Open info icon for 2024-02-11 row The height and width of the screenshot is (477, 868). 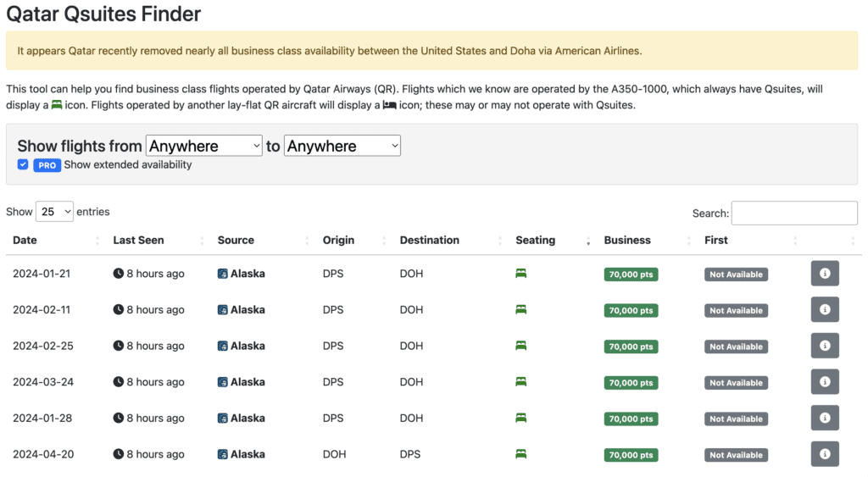pyautogui.click(x=824, y=310)
